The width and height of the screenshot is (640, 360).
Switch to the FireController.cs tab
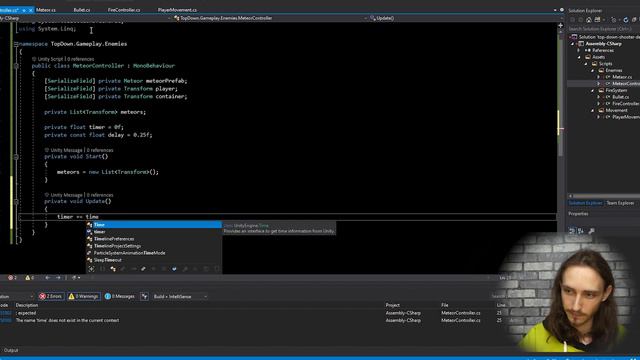click(124, 10)
